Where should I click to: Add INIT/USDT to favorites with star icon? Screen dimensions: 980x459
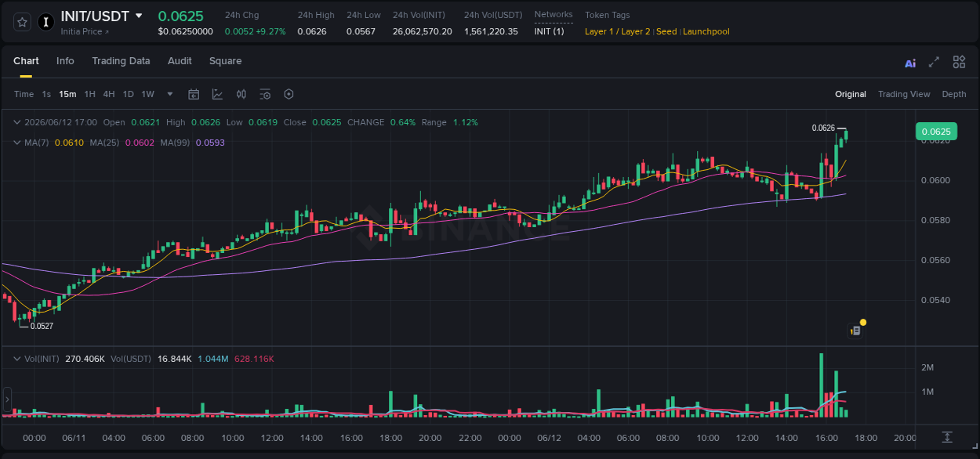pyautogui.click(x=23, y=22)
